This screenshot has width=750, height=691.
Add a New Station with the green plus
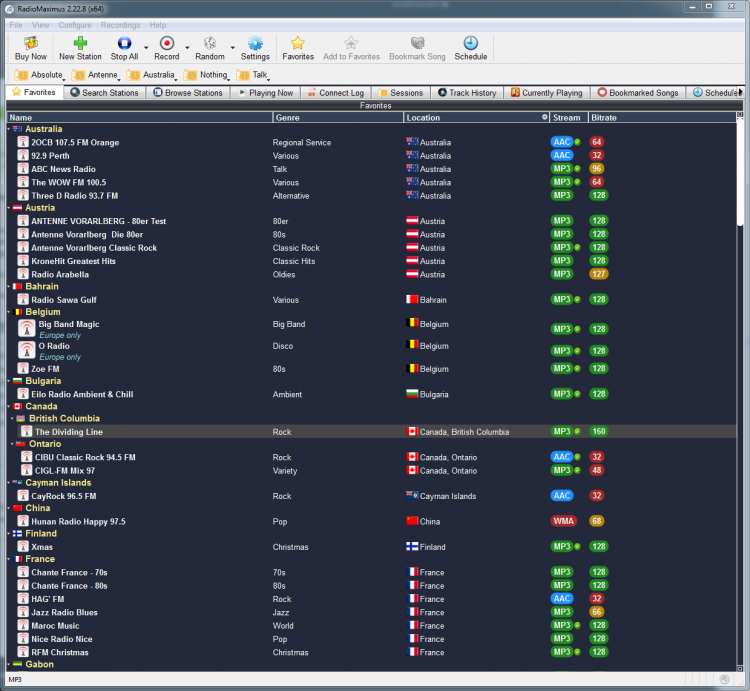pos(80,43)
